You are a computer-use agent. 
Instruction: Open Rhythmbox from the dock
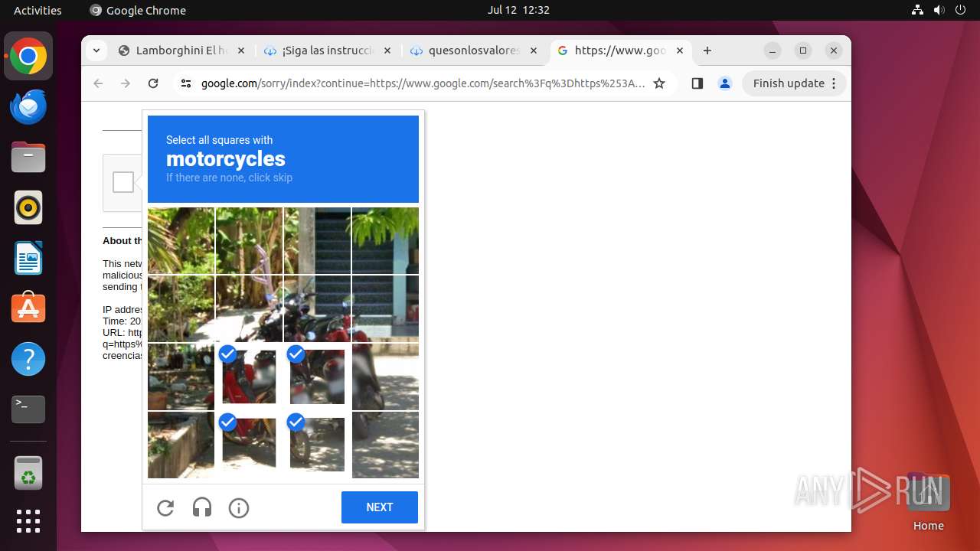tap(28, 207)
